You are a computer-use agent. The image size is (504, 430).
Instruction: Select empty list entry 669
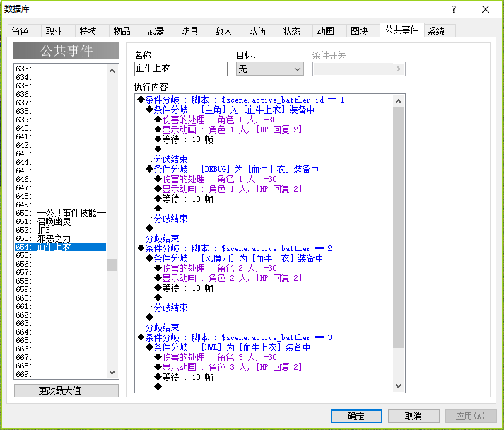point(61,374)
